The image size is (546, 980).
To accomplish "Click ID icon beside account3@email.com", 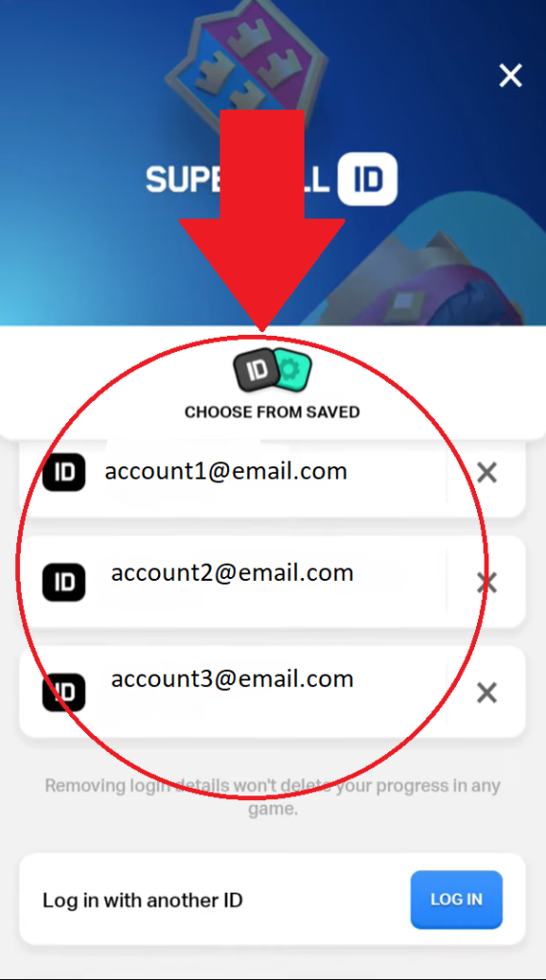I will pos(64,692).
